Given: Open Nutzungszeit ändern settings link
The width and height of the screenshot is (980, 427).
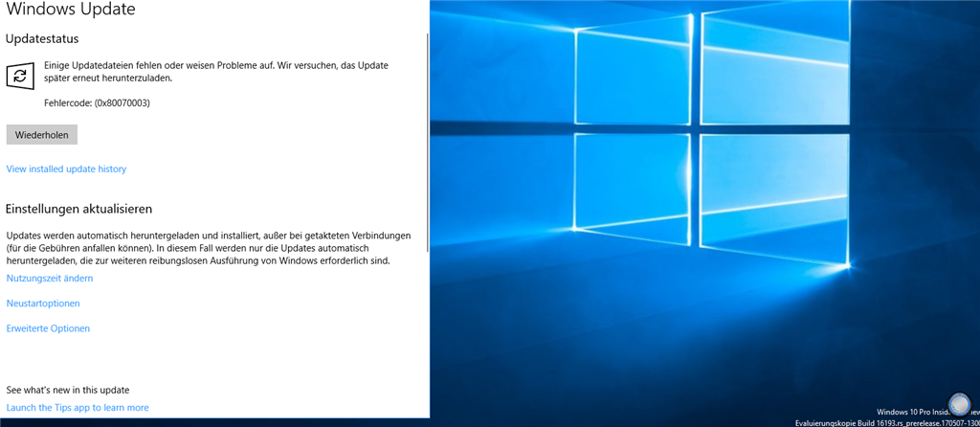Looking at the screenshot, I should click(x=50, y=279).
